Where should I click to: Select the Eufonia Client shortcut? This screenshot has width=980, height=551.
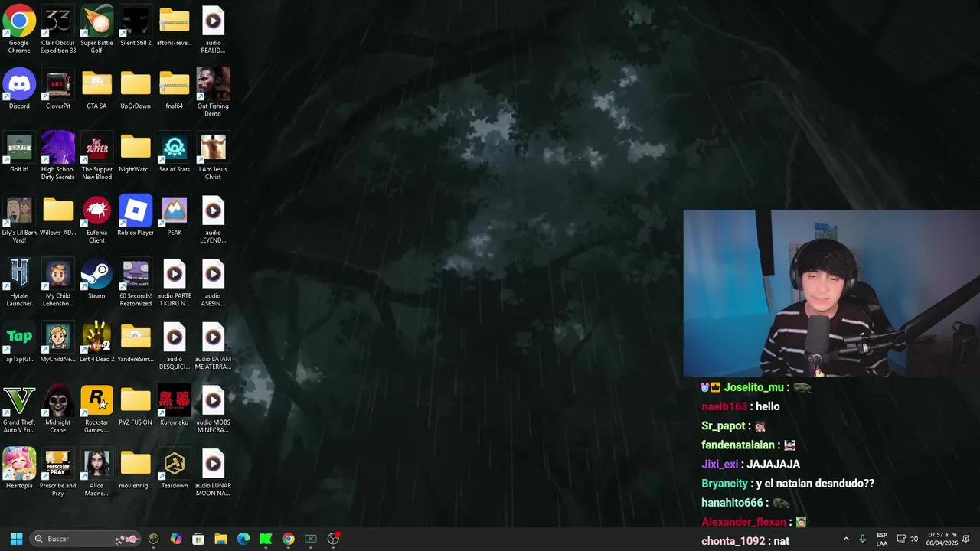click(x=96, y=220)
